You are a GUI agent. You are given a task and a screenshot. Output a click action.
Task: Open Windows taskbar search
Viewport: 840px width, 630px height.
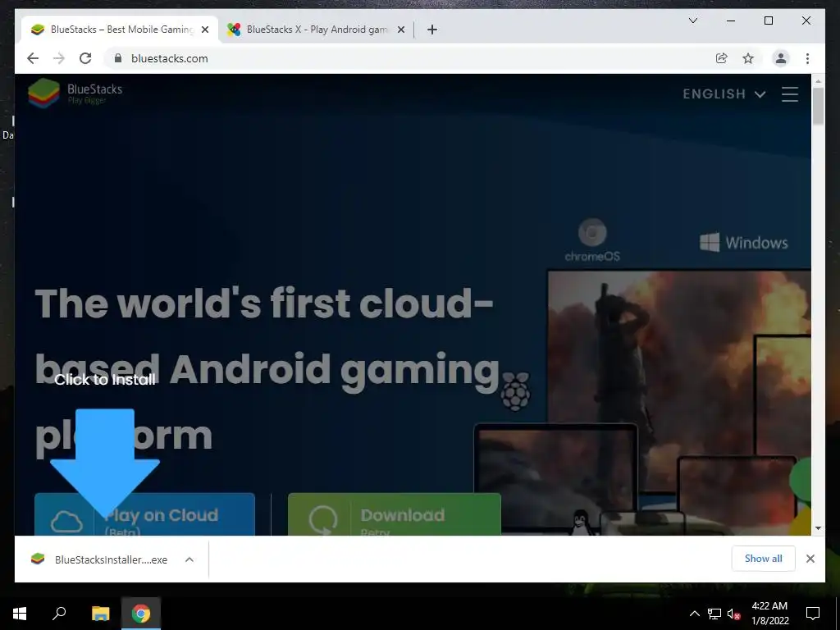(x=59, y=614)
